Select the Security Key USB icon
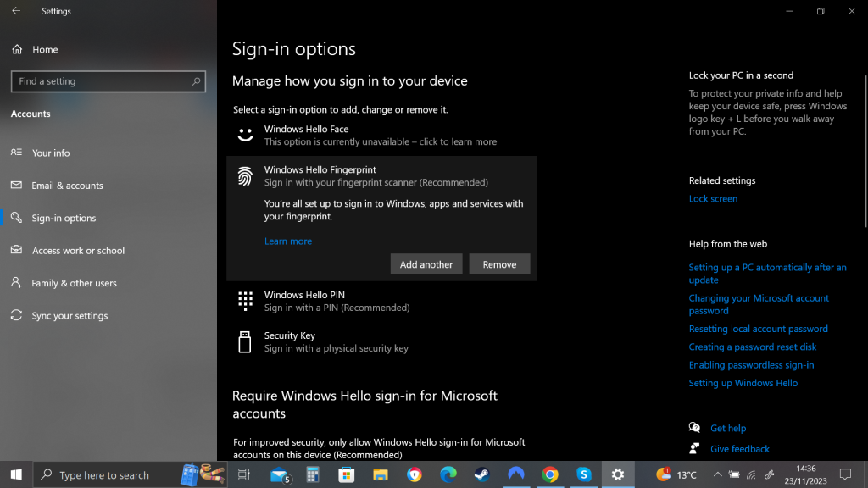This screenshot has height=488, width=868. tap(245, 341)
